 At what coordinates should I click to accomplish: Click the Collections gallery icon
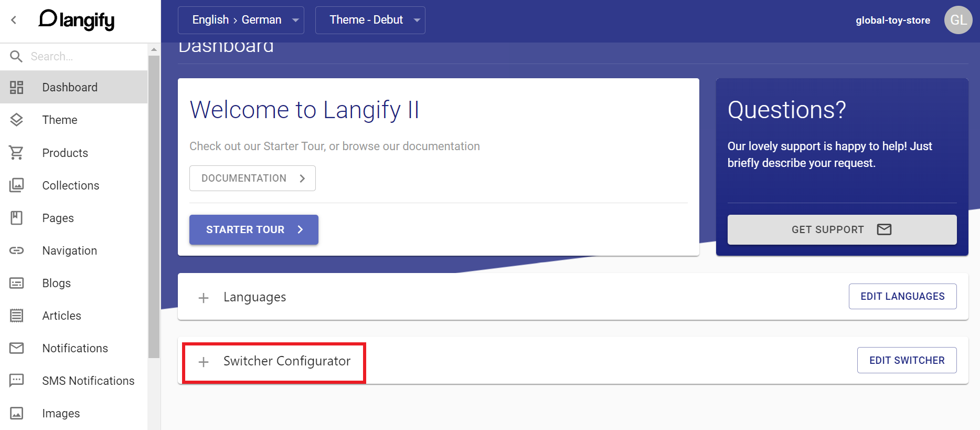(16, 185)
